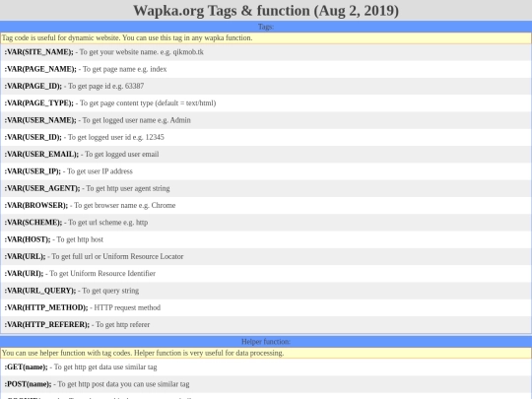532x399 pixels.
Task: Click description 'To get http user agent string'
Action: coord(128,188)
